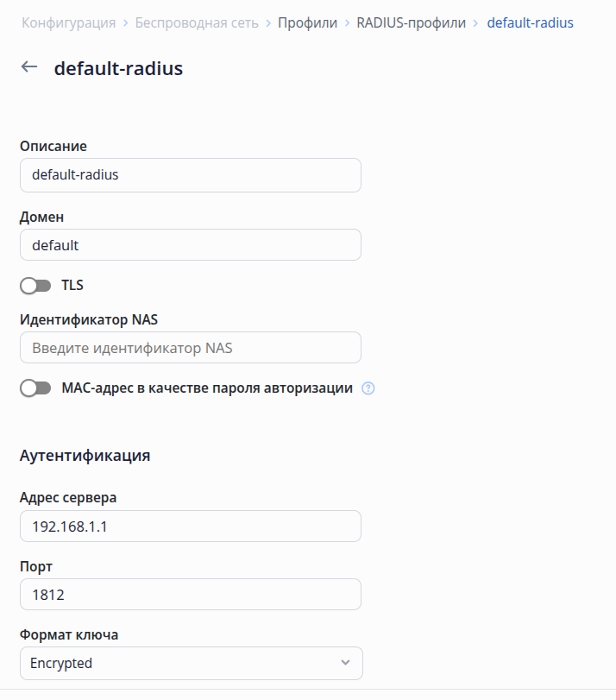This screenshot has width=616, height=700.
Task: Click the default-radius page title
Action: pos(118,68)
